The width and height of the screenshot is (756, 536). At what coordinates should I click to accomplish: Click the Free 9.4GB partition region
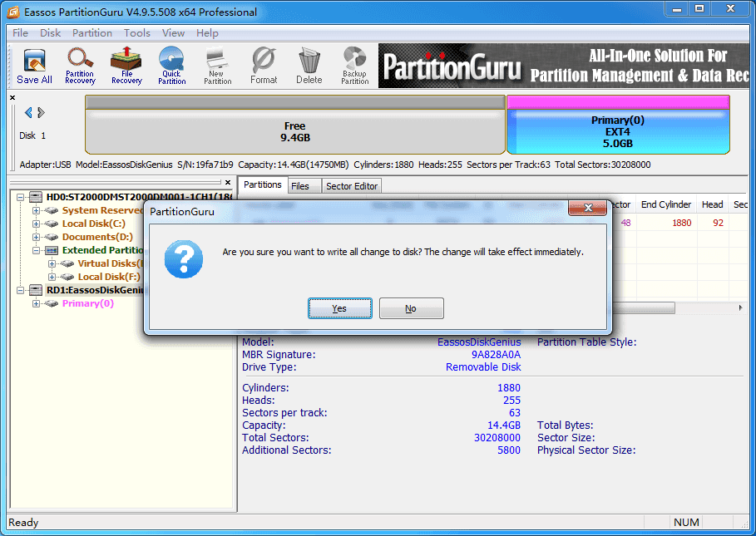click(294, 125)
